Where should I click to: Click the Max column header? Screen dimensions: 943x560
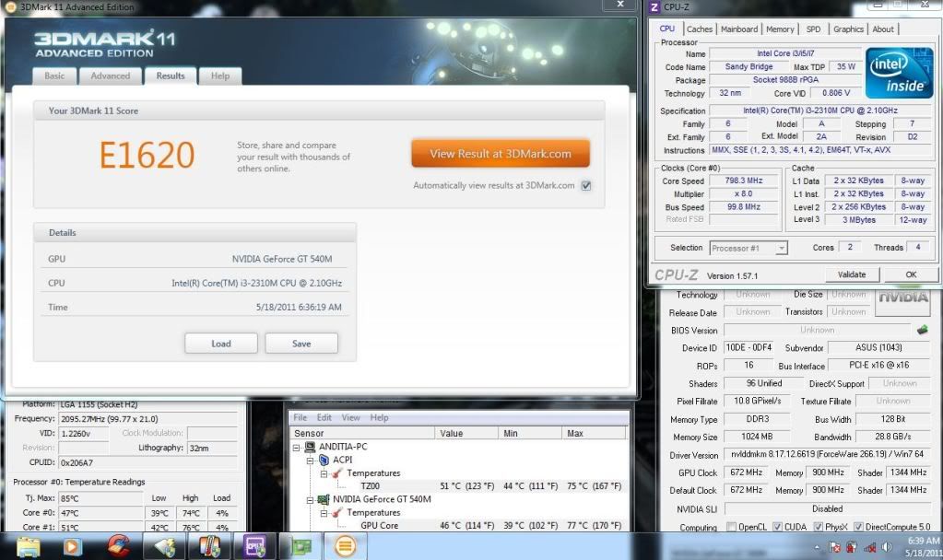click(594, 433)
